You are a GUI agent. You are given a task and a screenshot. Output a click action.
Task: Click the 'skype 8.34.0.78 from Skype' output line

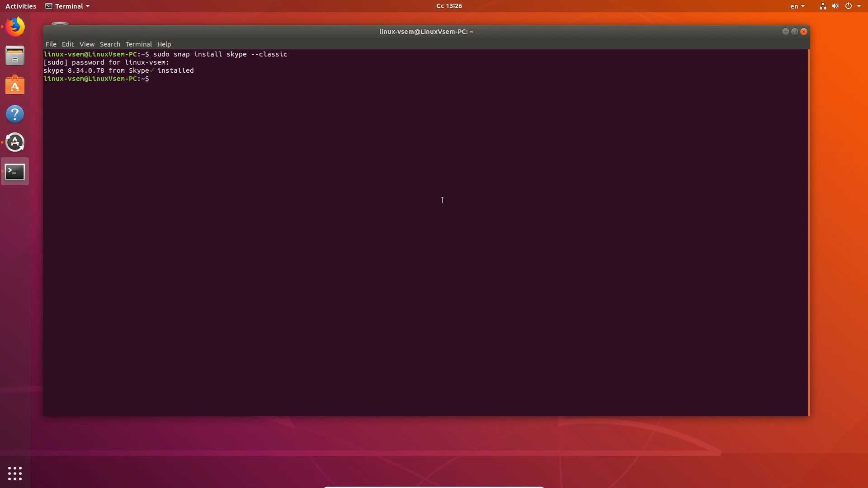[118, 70]
